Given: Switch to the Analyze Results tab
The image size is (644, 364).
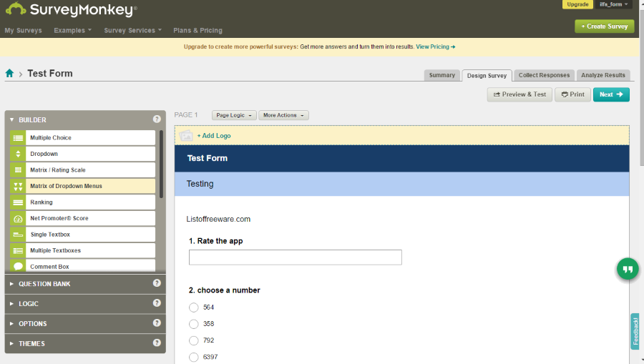Looking at the screenshot, I should pyautogui.click(x=603, y=75).
